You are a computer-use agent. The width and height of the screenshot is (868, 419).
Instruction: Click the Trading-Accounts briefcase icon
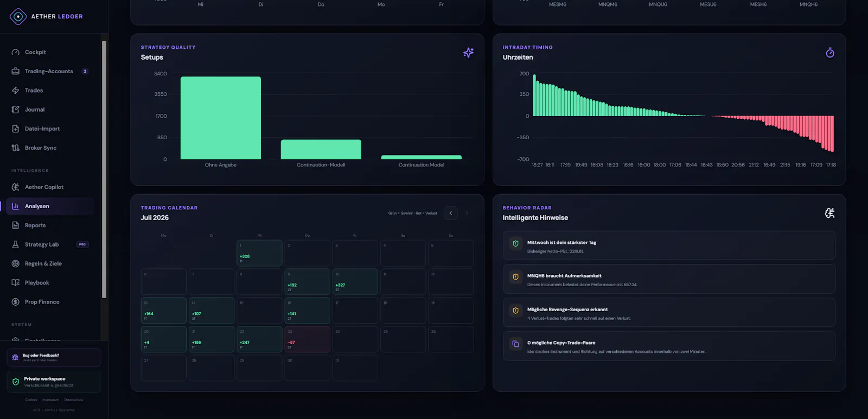(x=15, y=71)
